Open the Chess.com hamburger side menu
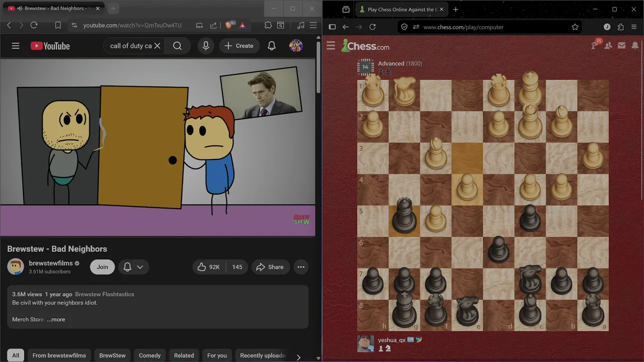This screenshot has height=362, width=644. click(x=331, y=46)
